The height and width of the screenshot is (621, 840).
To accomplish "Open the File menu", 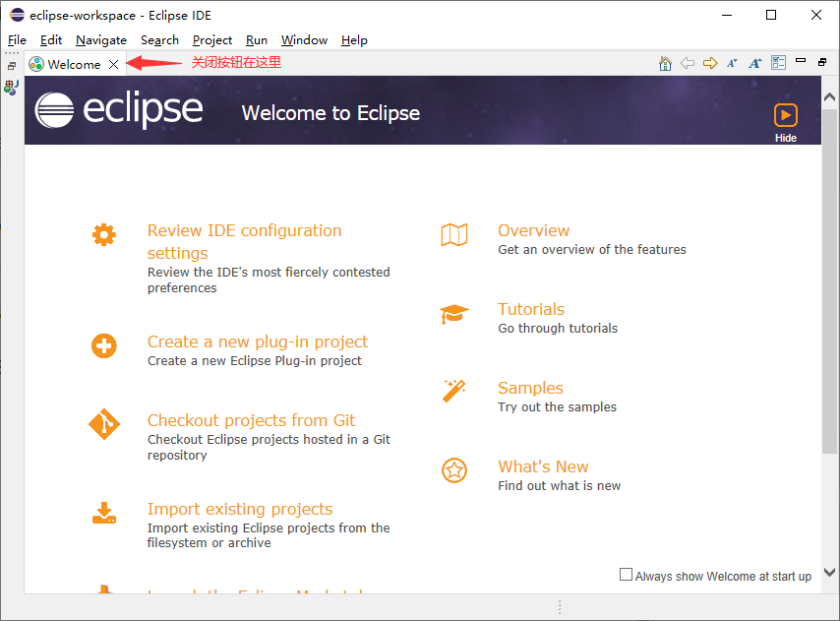I will [x=17, y=40].
